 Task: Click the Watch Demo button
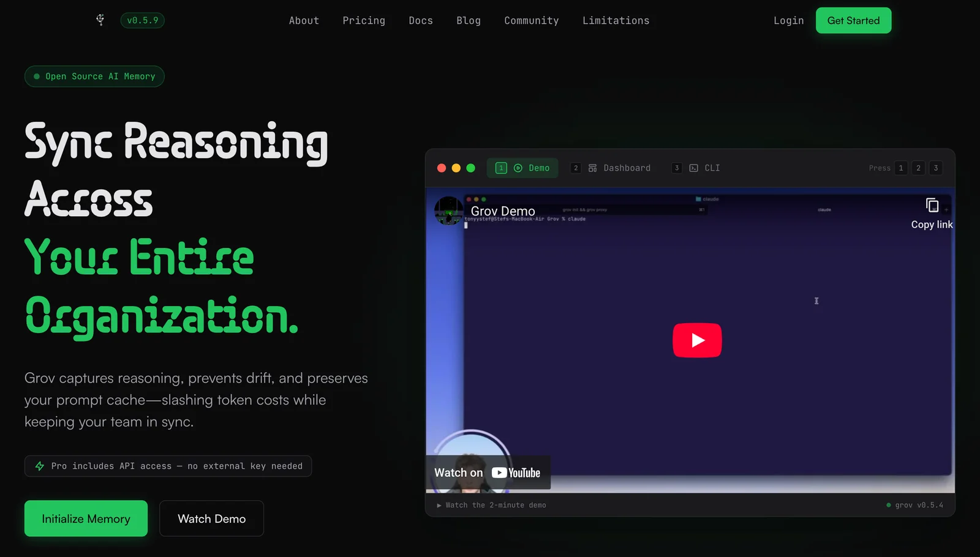tap(211, 518)
